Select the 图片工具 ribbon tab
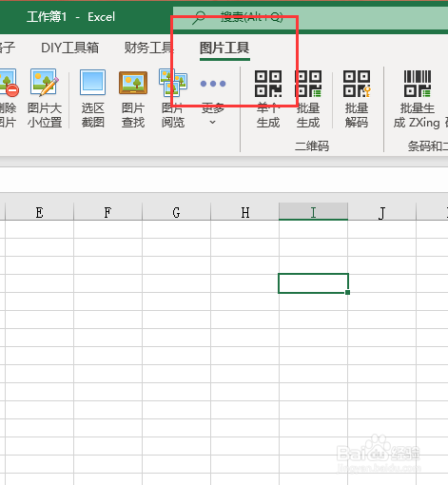Viewport: 448px width, 485px height. click(224, 48)
